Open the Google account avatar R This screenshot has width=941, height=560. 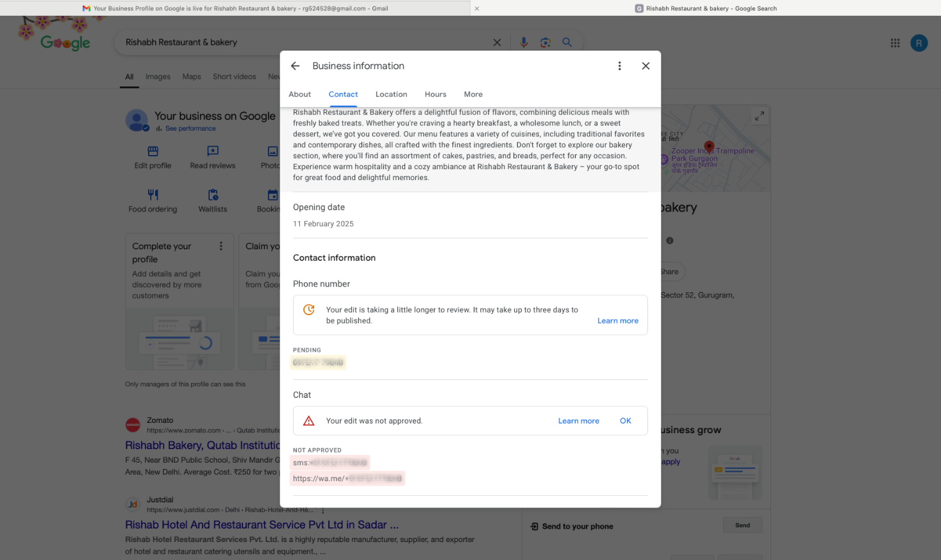click(919, 43)
